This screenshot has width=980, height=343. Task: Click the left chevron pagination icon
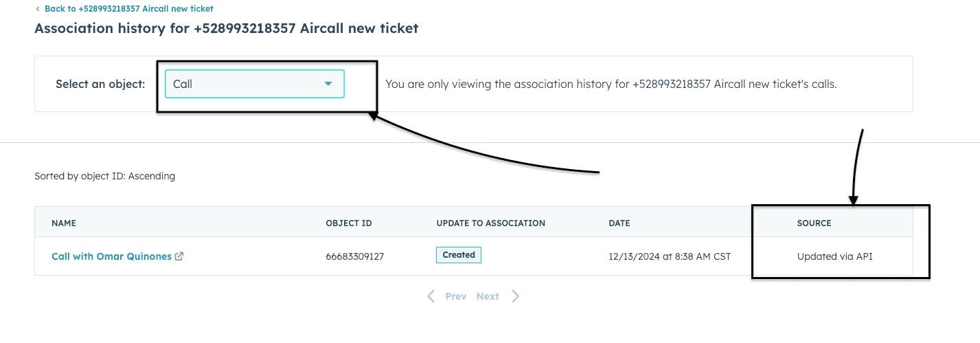pos(431,296)
